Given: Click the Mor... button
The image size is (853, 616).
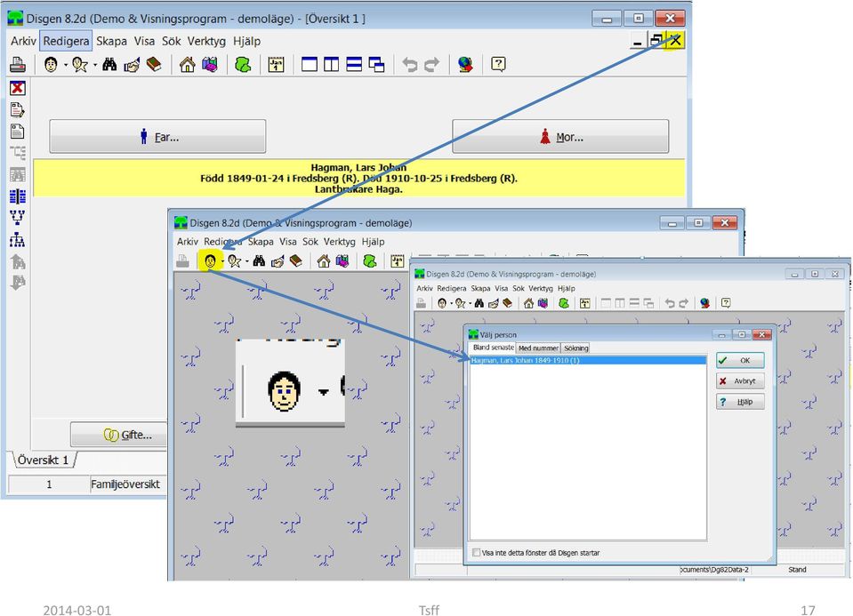Looking at the screenshot, I should click(x=560, y=137).
